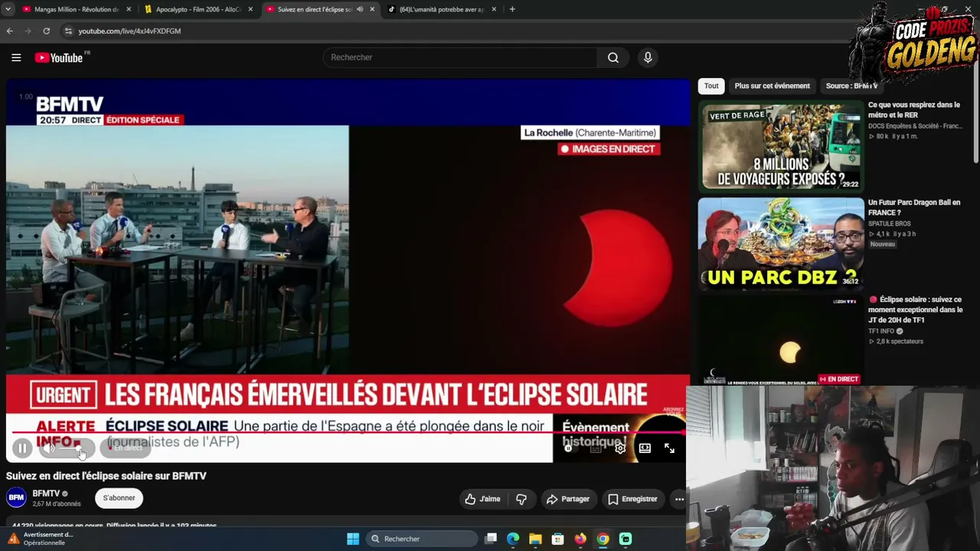Click the YouTube Rechercher search field

tap(459, 57)
